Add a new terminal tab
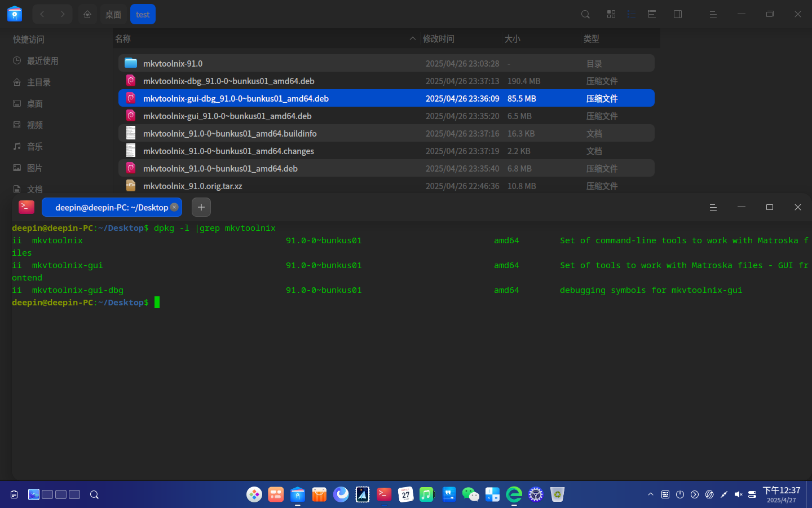This screenshot has width=812, height=508. tap(201, 207)
